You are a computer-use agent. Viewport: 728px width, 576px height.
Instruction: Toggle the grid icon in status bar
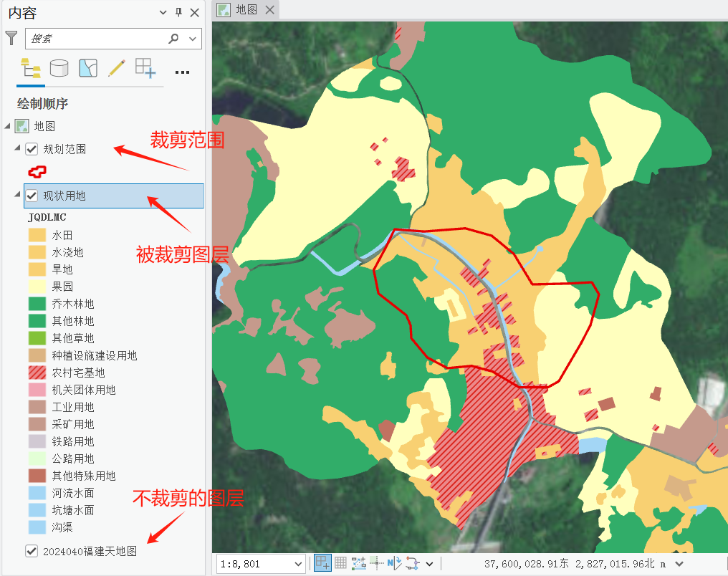coord(341,564)
